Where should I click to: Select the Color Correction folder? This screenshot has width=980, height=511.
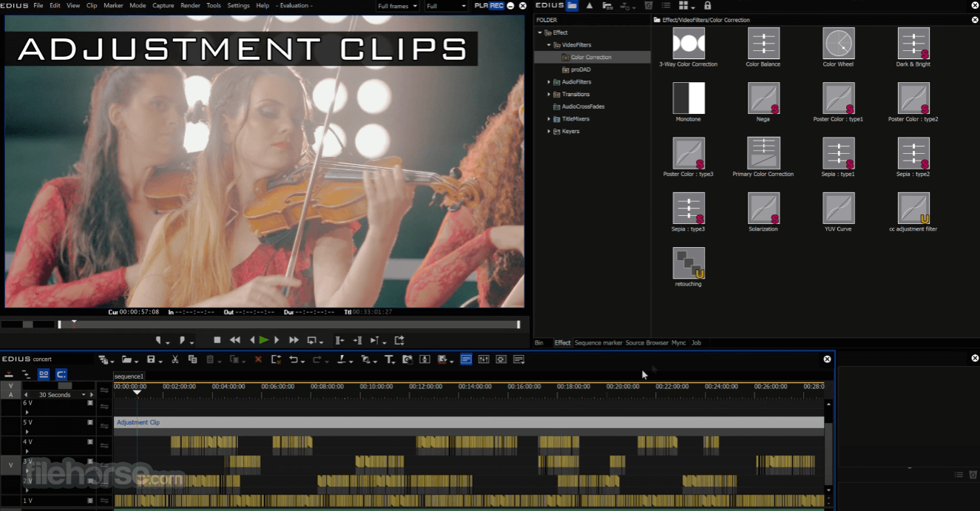pyautogui.click(x=591, y=57)
